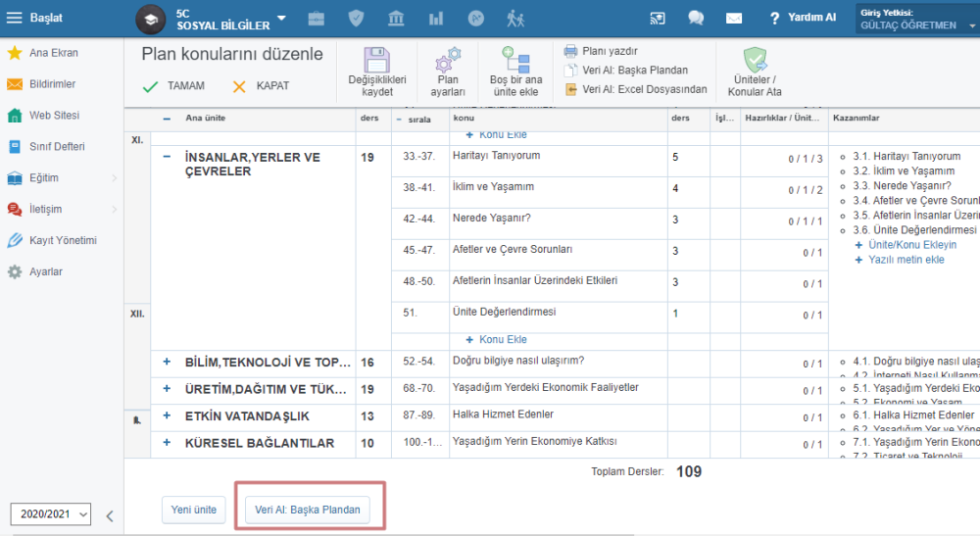
Task: Open Kayıt Yönetimi in sidebar
Action: tap(61, 240)
